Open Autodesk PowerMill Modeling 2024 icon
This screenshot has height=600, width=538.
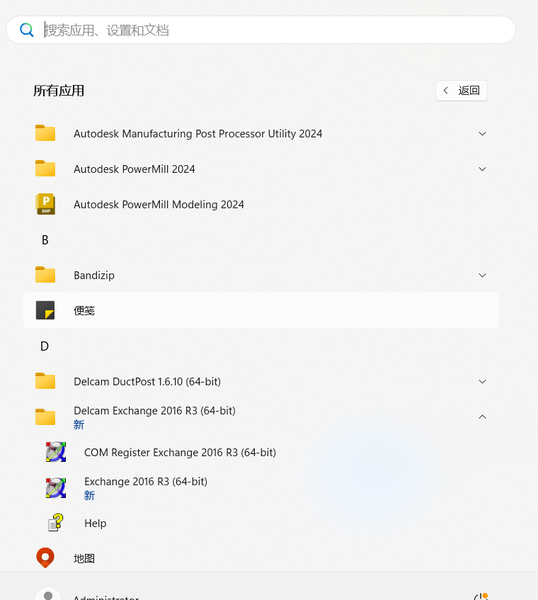click(45, 204)
